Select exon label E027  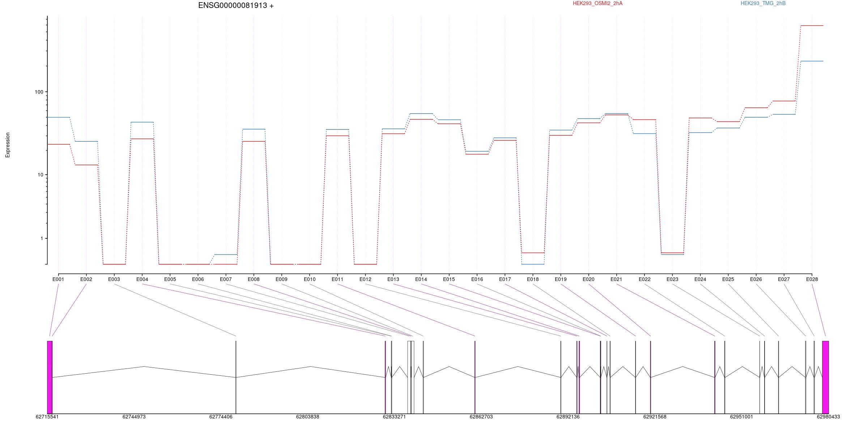(x=784, y=279)
